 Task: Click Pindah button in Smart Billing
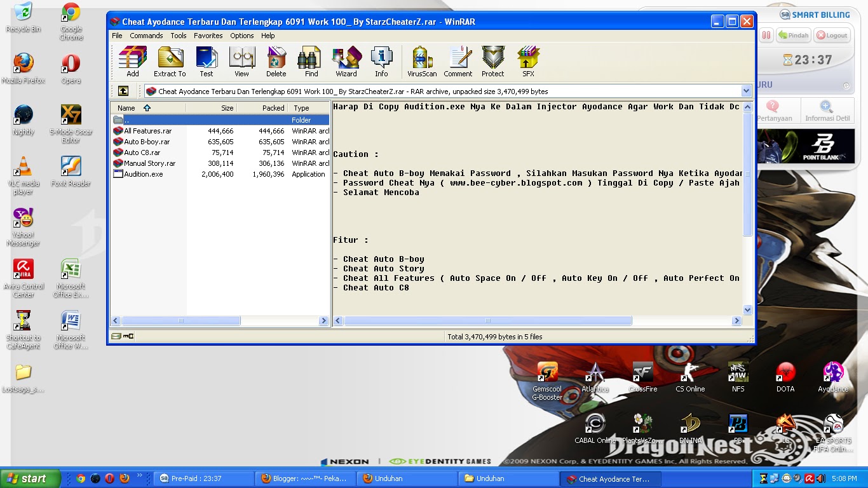[x=793, y=36]
